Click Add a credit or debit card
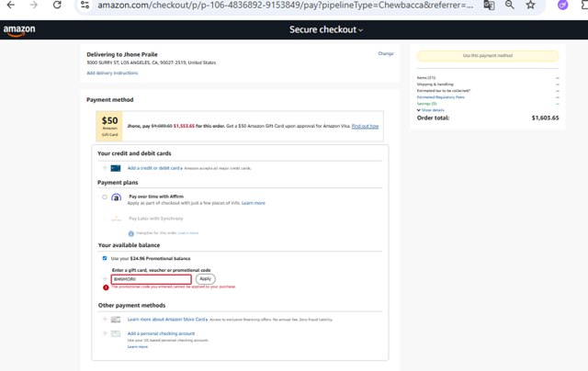Screen dimensions: 588x371 point(153,168)
